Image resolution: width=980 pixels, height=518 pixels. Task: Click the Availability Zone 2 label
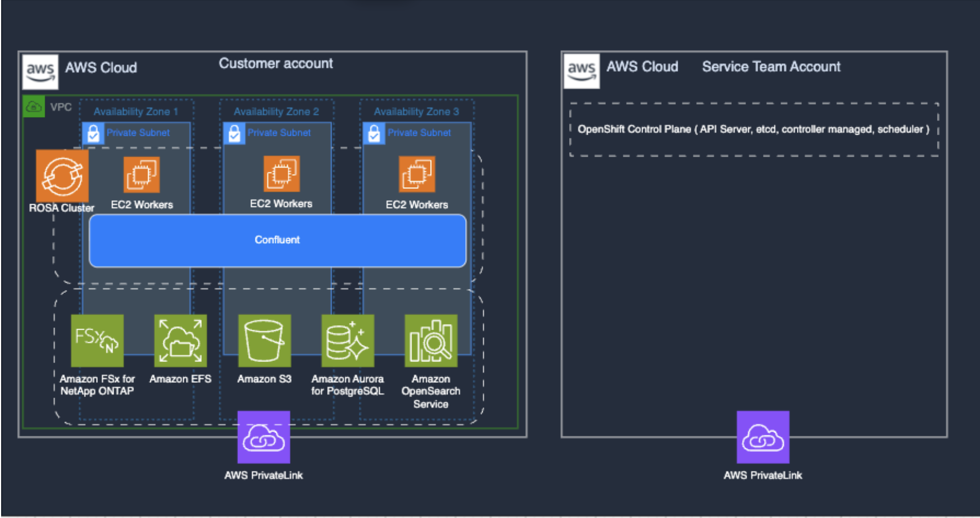276,111
